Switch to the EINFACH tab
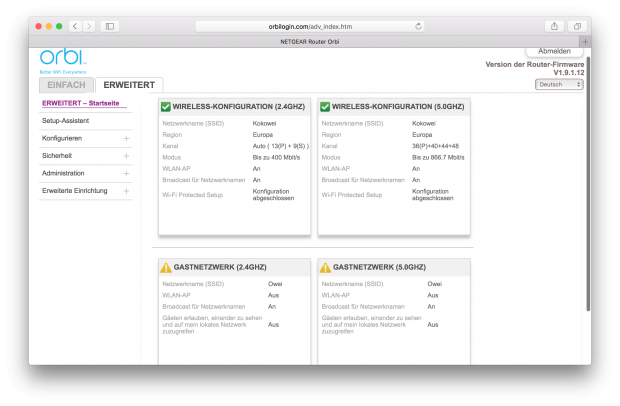 pyautogui.click(x=66, y=85)
